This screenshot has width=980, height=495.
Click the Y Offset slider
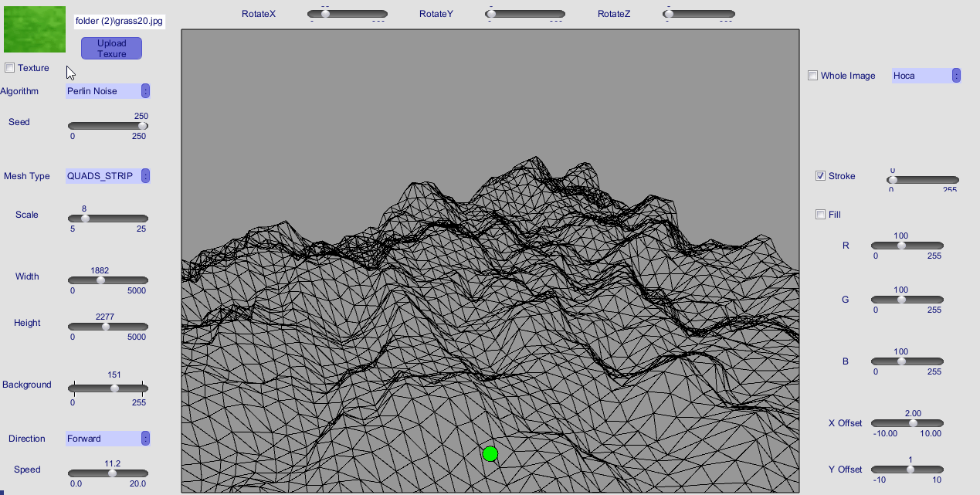click(907, 470)
